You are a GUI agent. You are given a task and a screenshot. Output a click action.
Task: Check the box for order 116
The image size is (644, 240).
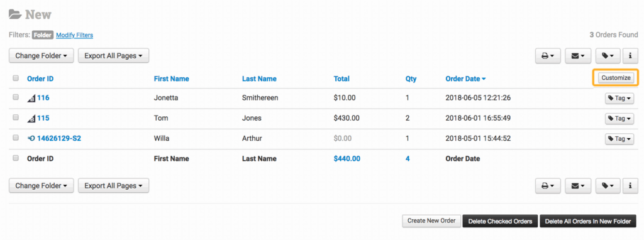16,97
